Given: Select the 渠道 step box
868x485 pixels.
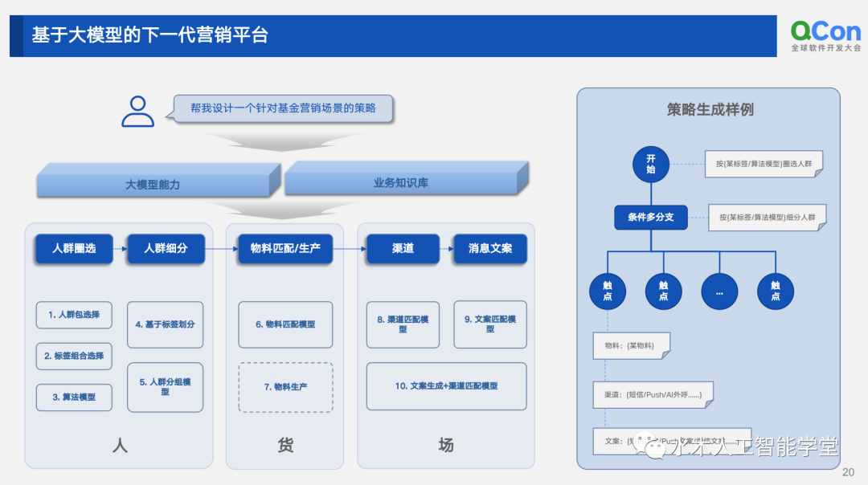Looking at the screenshot, I should point(403,249).
